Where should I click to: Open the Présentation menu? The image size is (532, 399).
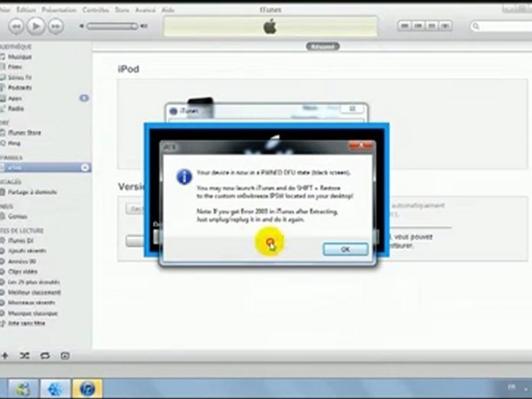pos(59,10)
